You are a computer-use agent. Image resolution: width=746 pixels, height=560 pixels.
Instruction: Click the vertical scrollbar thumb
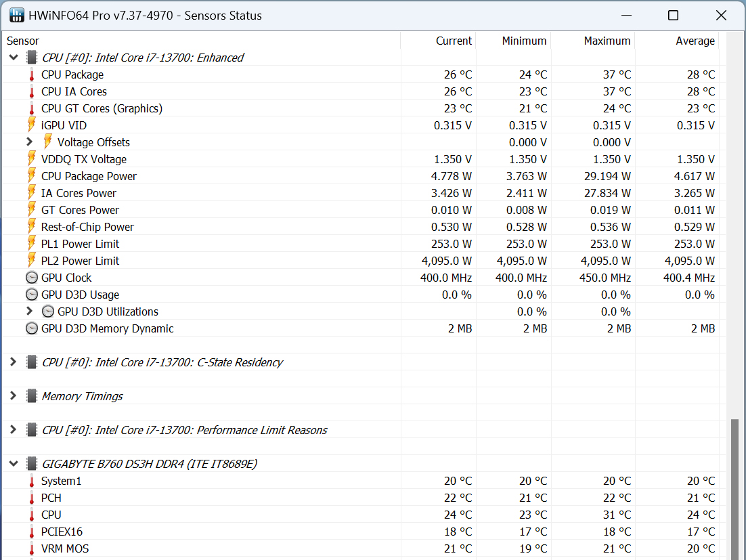tap(735, 489)
